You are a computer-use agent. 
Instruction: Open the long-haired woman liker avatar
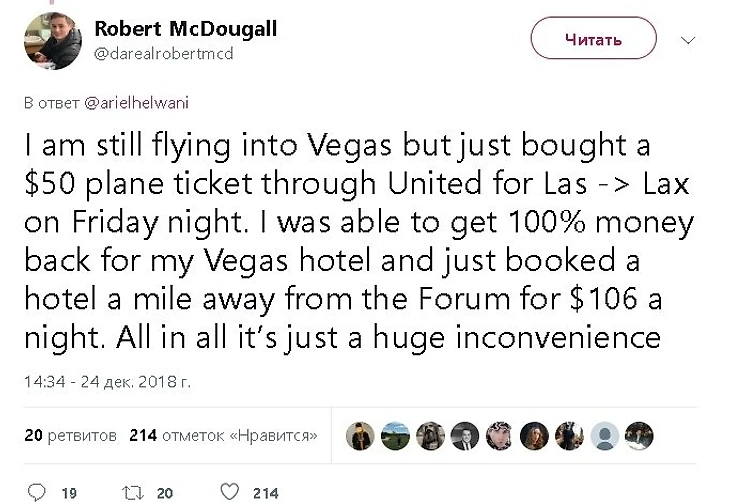(534, 436)
